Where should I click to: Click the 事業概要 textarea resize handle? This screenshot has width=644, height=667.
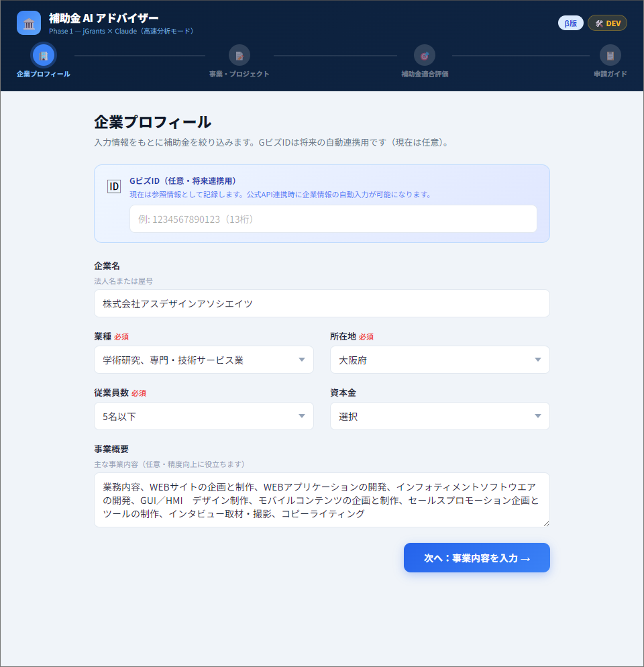pos(546,523)
